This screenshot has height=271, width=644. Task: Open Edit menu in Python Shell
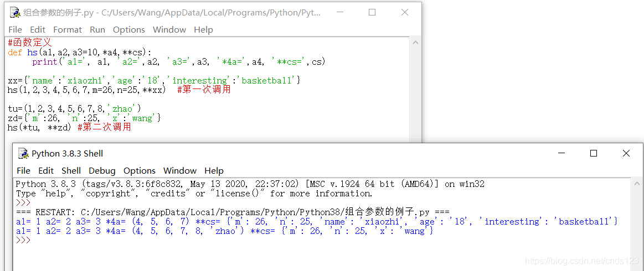click(46, 170)
